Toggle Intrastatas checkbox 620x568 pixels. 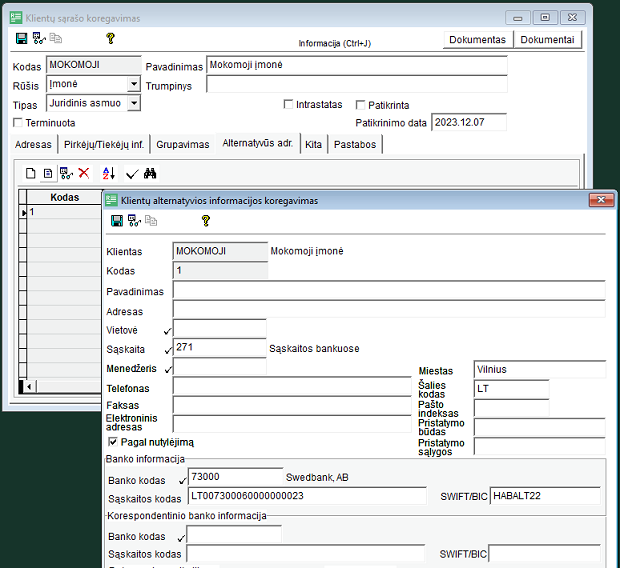[288, 104]
